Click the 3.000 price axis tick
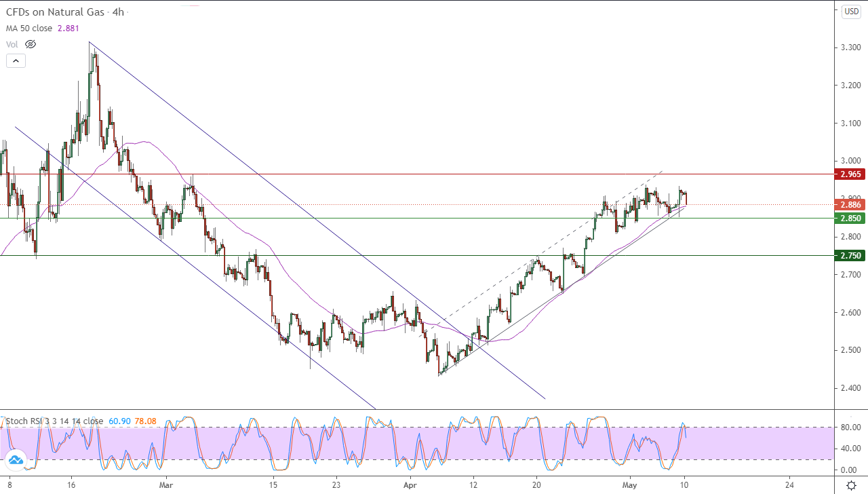Viewport: 868px width, 494px height. (851, 161)
